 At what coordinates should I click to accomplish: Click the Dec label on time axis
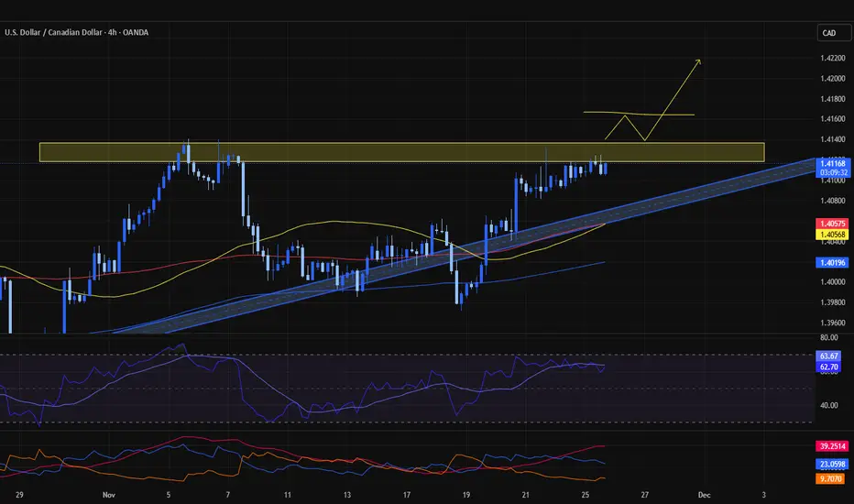tap(704, 495)
